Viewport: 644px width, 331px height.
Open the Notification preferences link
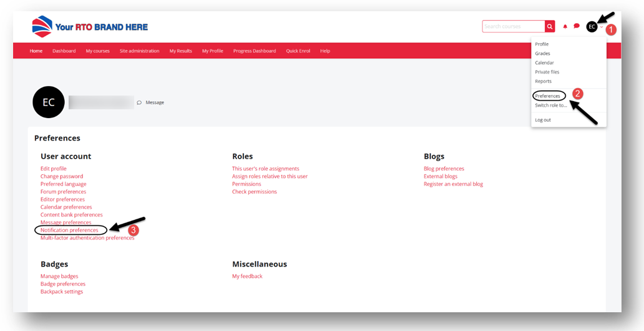(69, 230)
